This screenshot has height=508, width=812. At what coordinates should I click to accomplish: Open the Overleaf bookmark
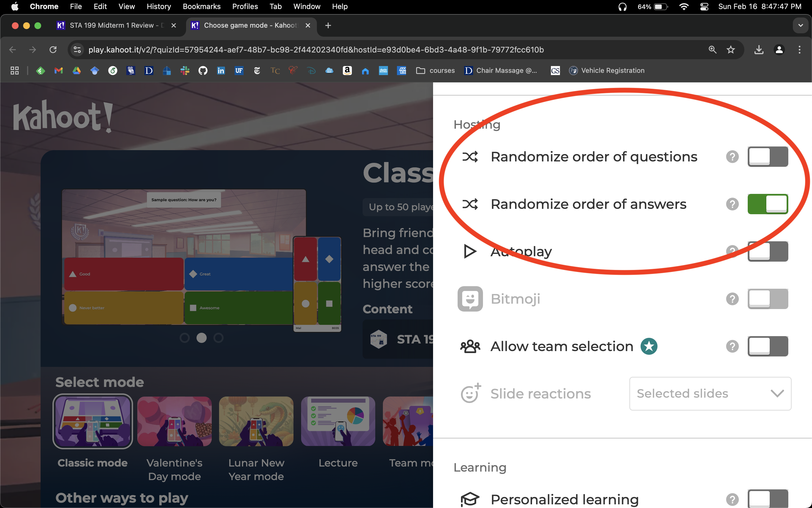tap(113, 71)
